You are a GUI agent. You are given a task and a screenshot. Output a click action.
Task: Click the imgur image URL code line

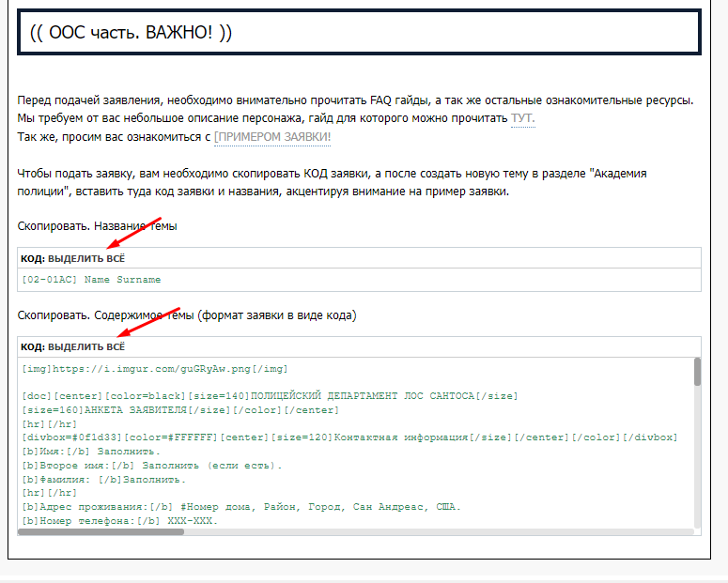pos(155,369)
